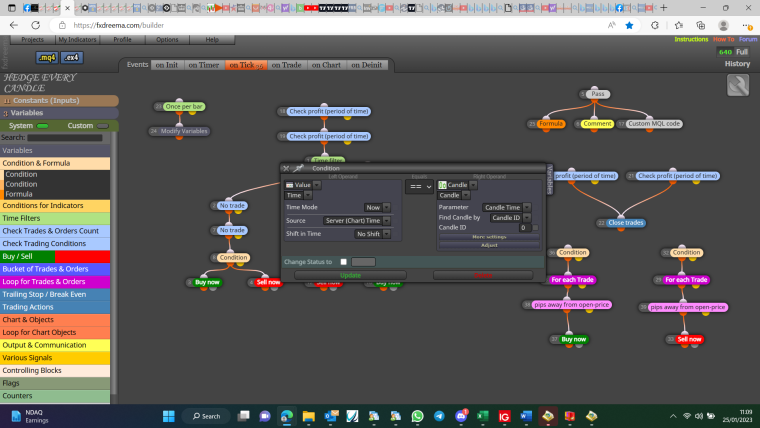Open browser favorites list icon
This screenshot has width=760, height=428.
click(679, 25)
